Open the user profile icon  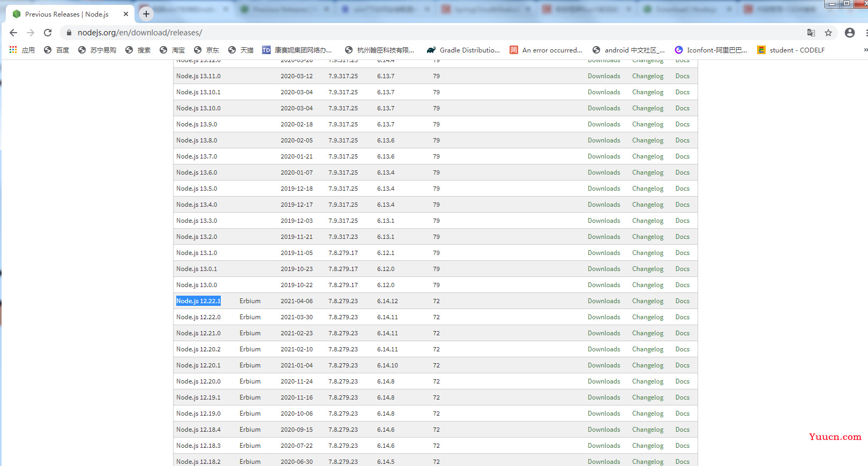[x=850, y=33]
